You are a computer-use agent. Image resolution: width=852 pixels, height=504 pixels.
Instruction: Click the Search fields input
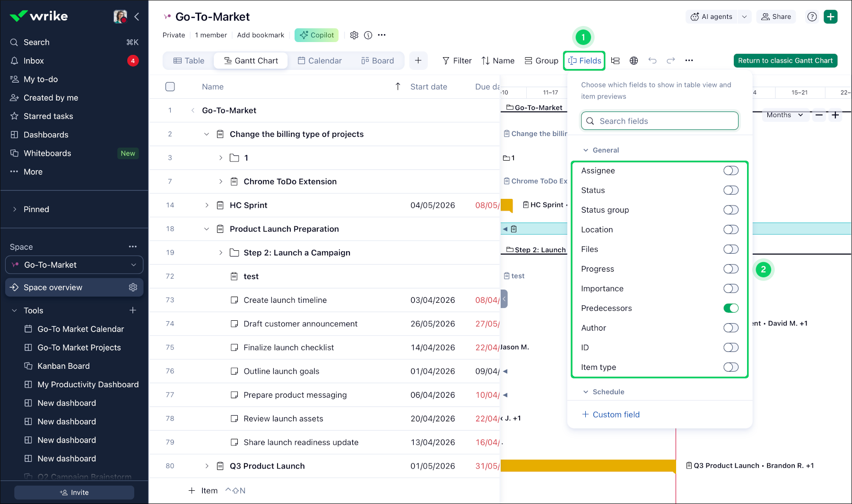pos(660,121)
